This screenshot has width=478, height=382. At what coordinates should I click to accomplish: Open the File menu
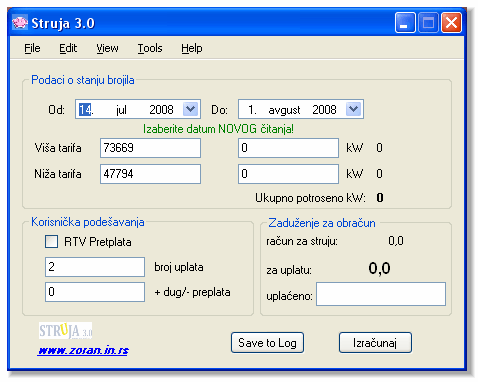coord(32,48)
